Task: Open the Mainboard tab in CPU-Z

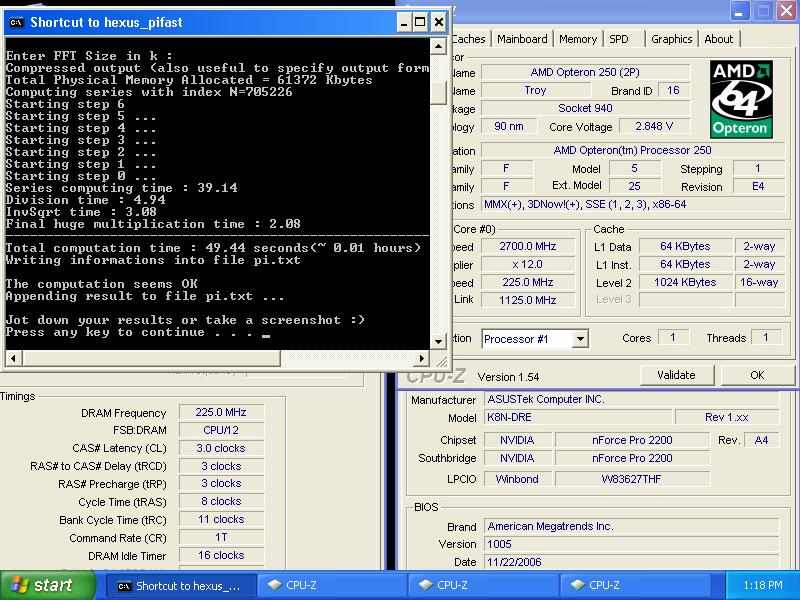Action: coord(522,39)
